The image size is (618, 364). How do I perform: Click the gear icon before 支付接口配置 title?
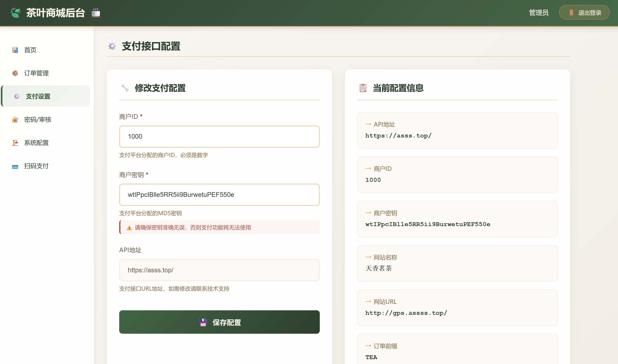(x=112, y=46)
